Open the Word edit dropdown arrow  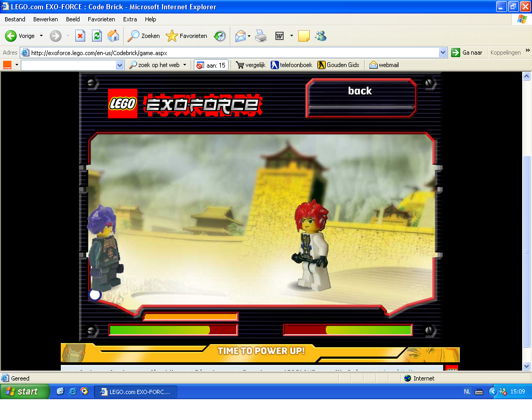click(291, 36)
